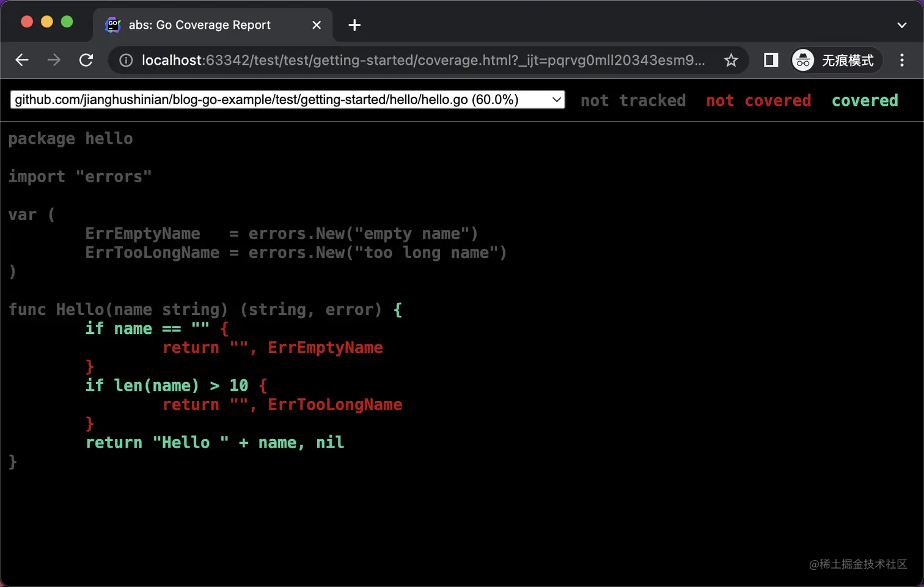The height and width of the screenshot is (587, 924).
Task: Click the "not tracked" legend label
Action: point(633,100)
